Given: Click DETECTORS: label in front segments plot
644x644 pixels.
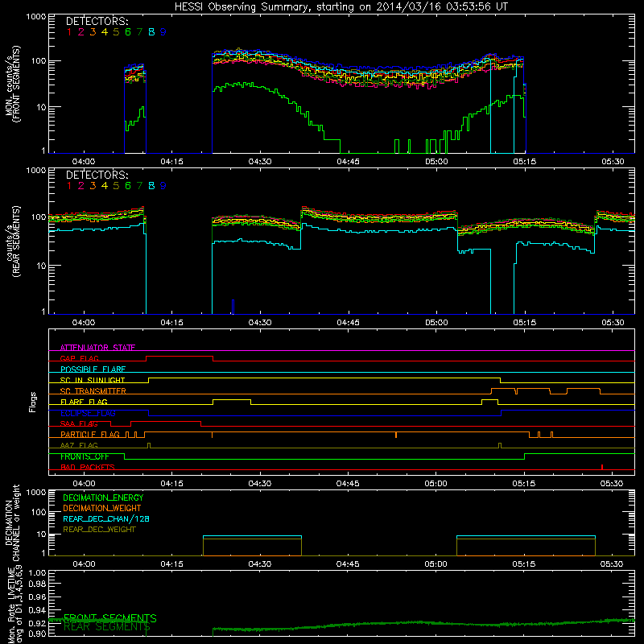Looking at the screenshot, I should coord(97,21).
